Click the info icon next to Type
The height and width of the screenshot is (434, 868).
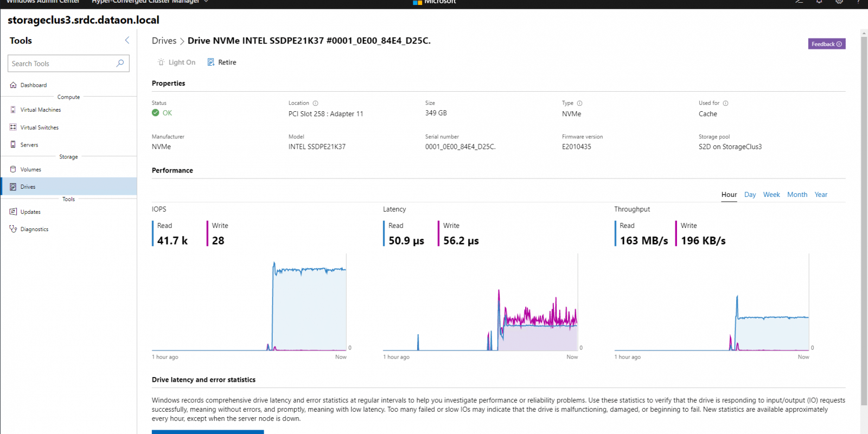(x=579, y=103)
